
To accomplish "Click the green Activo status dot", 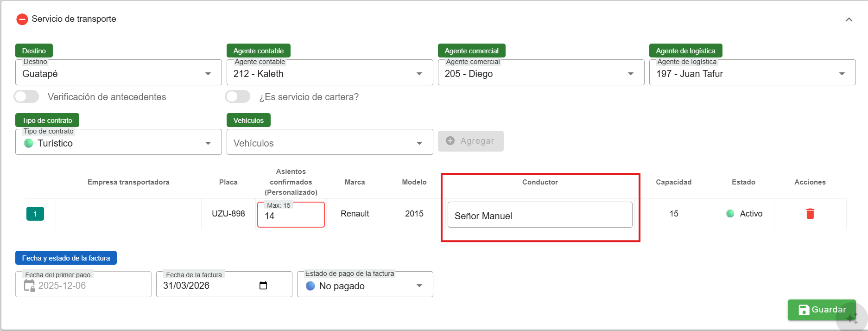I will pos(730,214).
